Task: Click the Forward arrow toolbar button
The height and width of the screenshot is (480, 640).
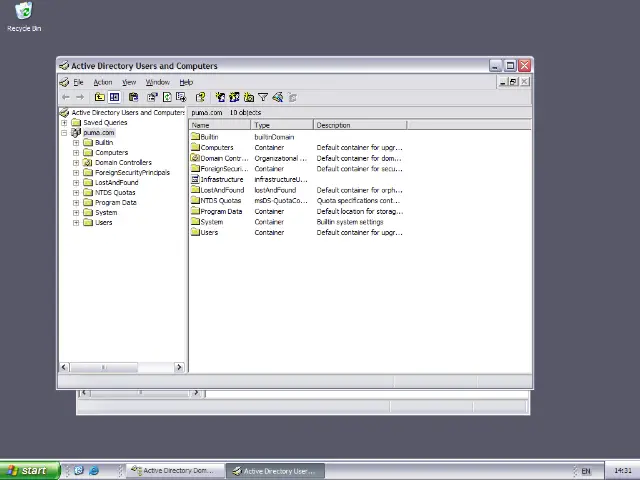Action: coord(80,97)
